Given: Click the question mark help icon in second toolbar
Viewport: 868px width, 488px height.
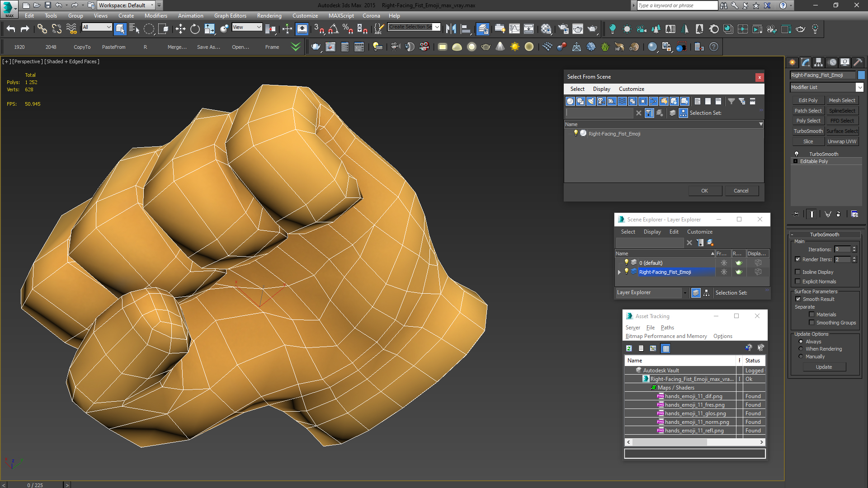Looking at the screenshot, I should [714, 47].
